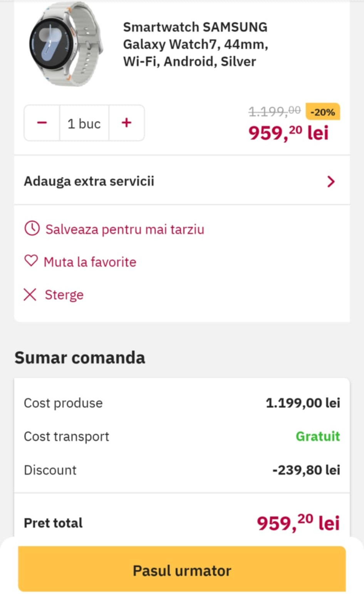Image resolution: width=364 pixels, height=594 pixels.
Task: Click the clock icon beside Salveaza pentru mai tarziu
Action: tap(32, 228)
